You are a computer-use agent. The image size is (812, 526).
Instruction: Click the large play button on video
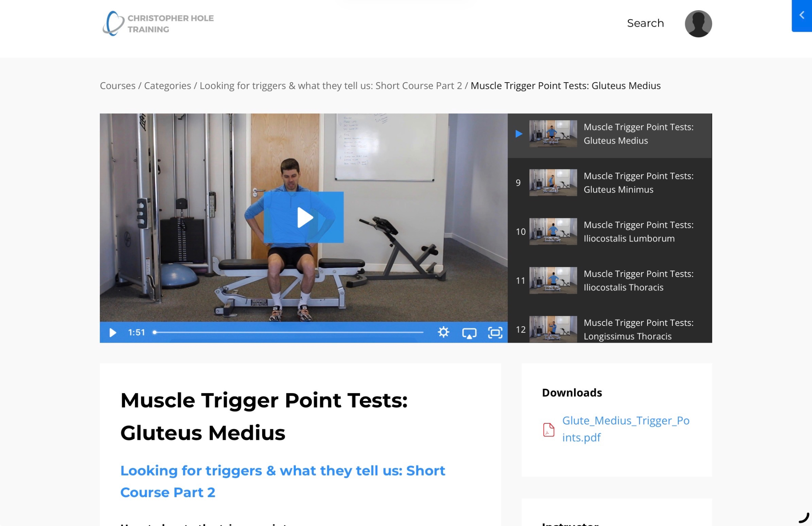pyautogui.click(x=303, y=217)
